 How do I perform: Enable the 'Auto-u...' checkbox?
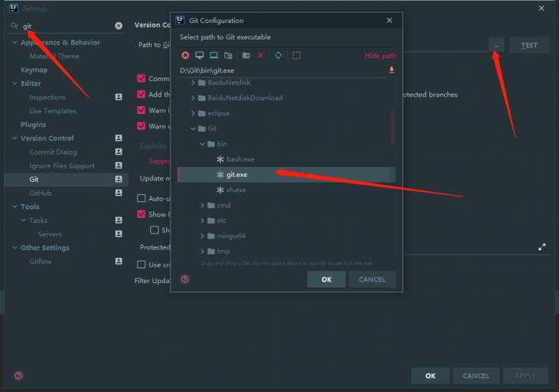click(x=141, y=198)
